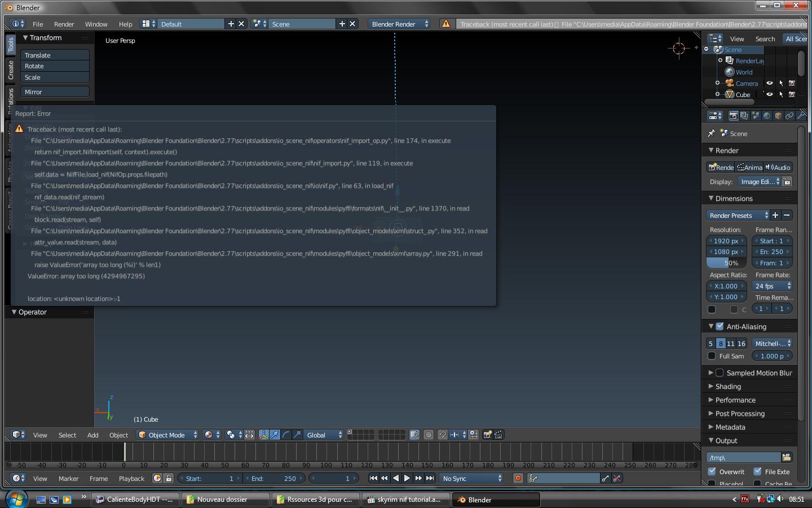812x508 pixels.
Task: Open the Help menu
Action: pos(125,24)
